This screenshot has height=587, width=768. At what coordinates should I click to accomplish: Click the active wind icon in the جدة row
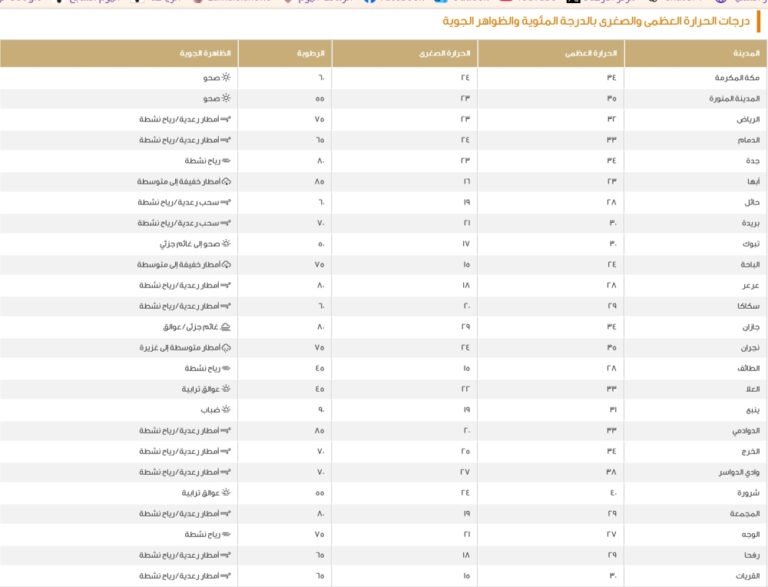click(226, 161)
